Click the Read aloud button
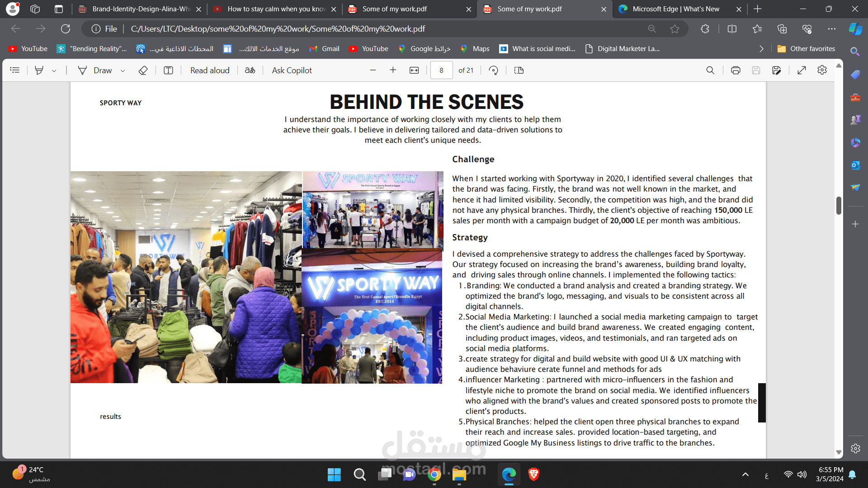The height and width of the screenshot is (488, 868). tap(210, 70)
